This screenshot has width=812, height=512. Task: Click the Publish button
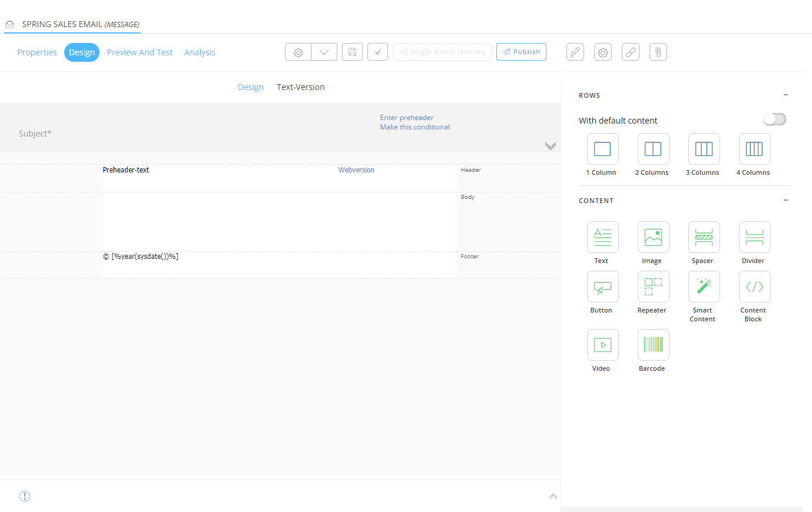(x=521, y=52)
